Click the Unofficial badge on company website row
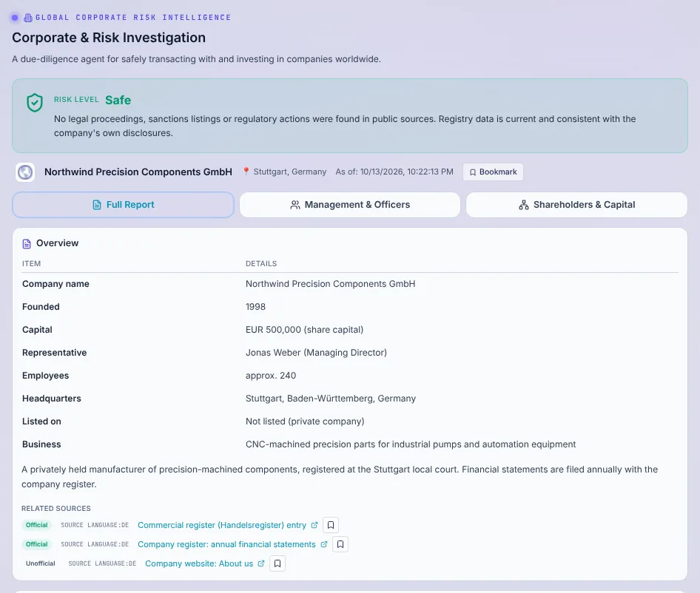The height and width of the screenshot is (593, 700). (41, 563)
